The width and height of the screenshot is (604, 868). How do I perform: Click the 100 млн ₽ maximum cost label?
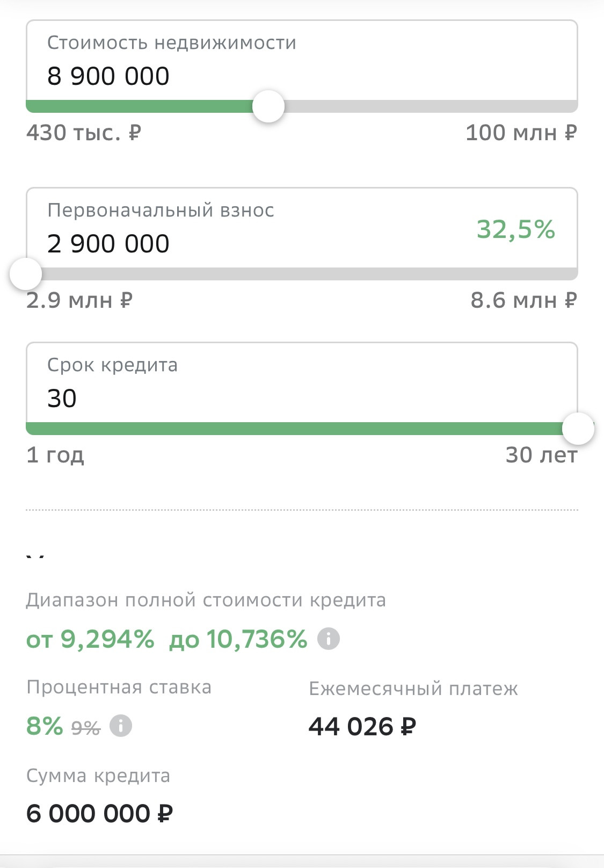[521, 133]
